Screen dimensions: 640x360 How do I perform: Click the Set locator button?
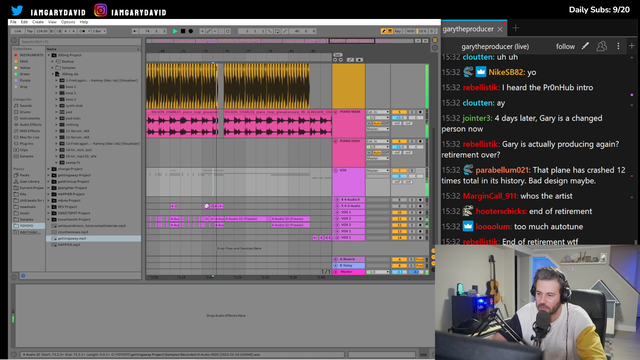pos(338,55)
